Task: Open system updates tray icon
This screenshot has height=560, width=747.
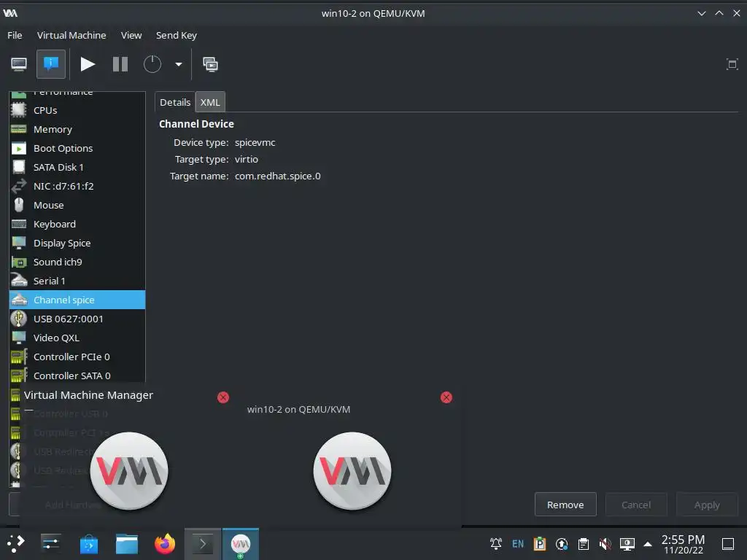Action: coord(562,543)
